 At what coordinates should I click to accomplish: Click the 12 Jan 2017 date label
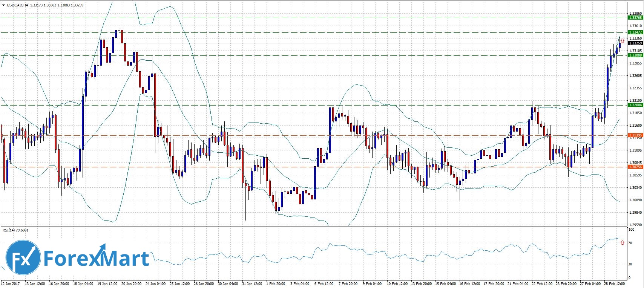[x=11, y=283]
